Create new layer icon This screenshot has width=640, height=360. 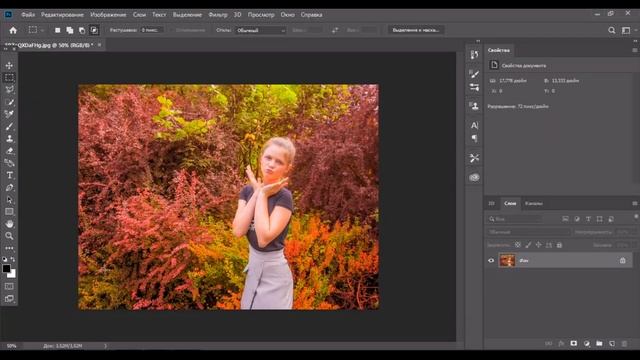[x=612, y=344]
